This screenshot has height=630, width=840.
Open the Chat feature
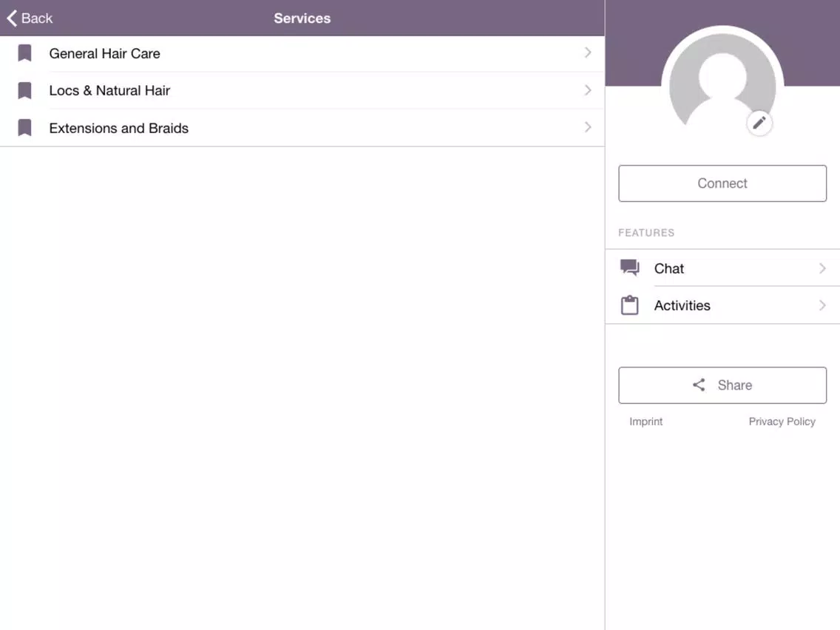(722, 268)
